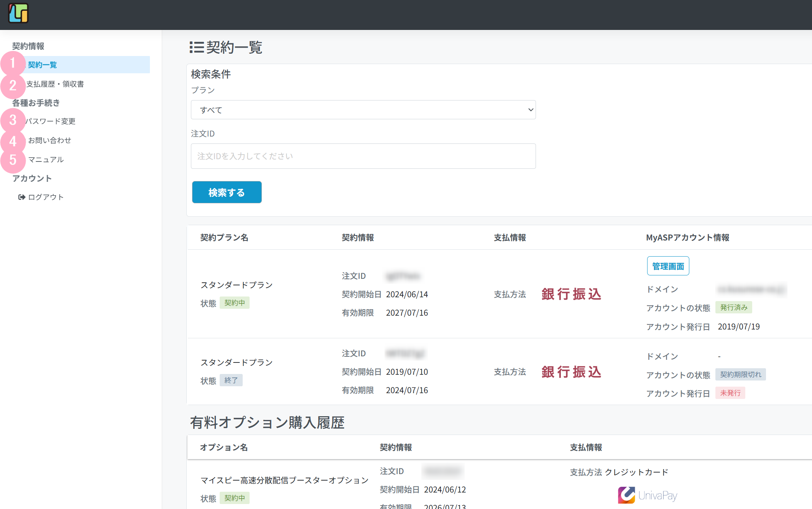The image size is (812, 509).
Task: Open 支払履歴・領収書 in the sidebar
Action: (x=55, y=84)
